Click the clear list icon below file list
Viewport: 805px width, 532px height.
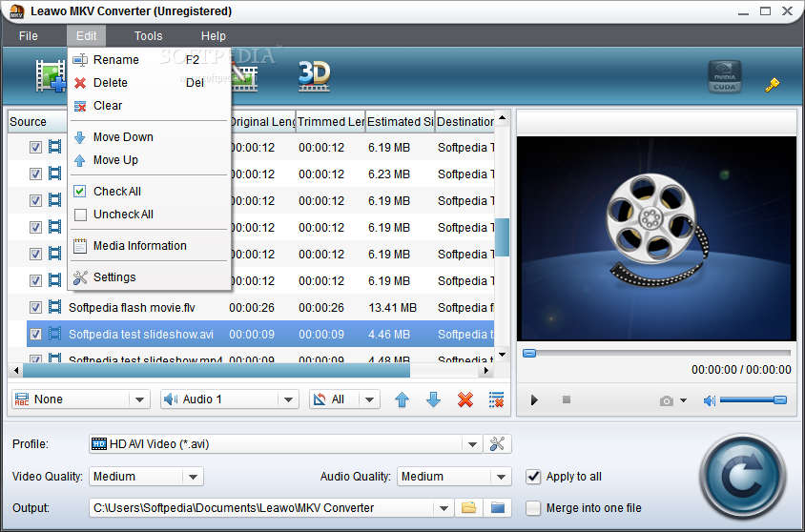coord(497,399)
